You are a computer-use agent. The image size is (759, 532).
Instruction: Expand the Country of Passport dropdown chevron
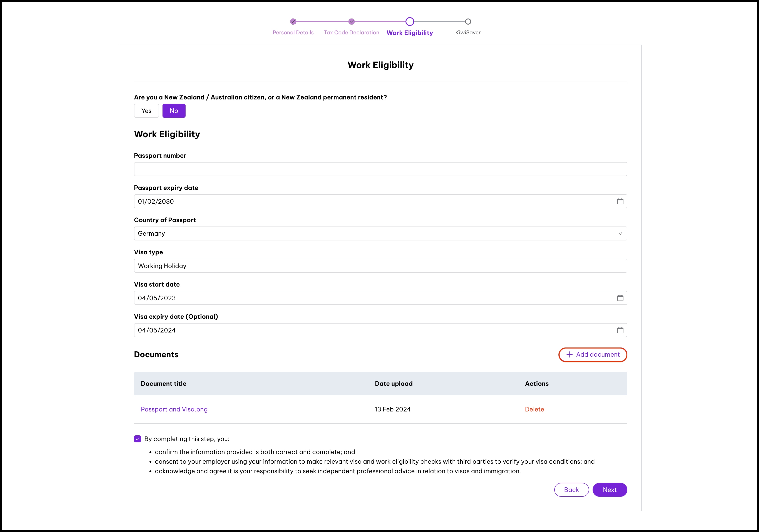pos(620,233)
